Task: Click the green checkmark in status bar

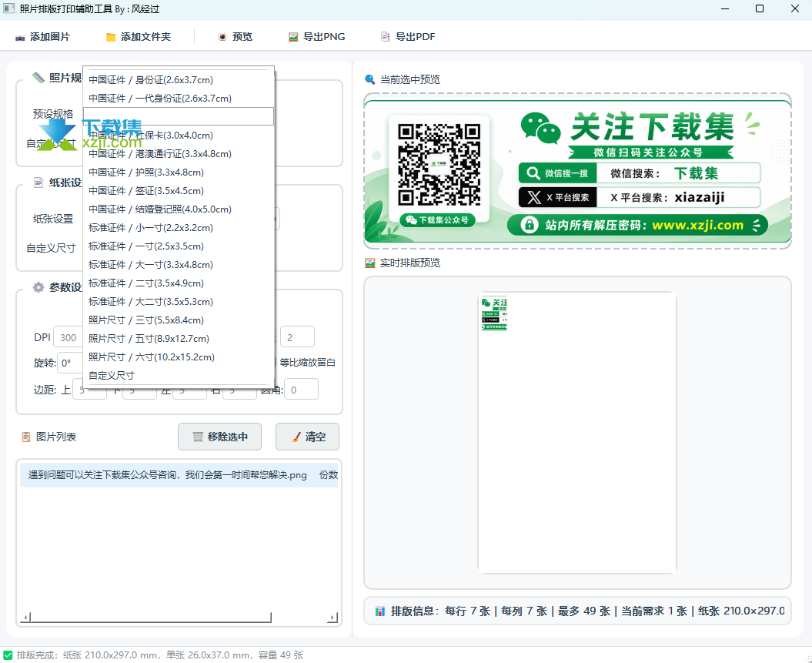Action: pyautogui.click(x=8, y=655)
